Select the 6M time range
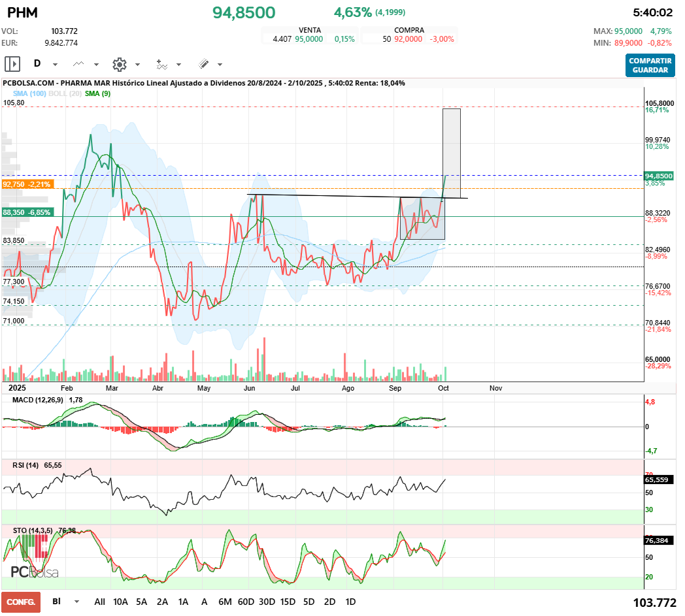This screenshot has width=685, height=616. [x=225, y=602]
